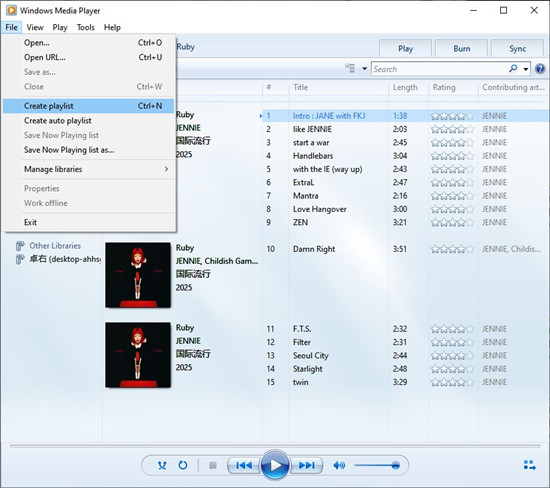550x488 pixels.
Task: Rate Intro : JANE with FKJ stars
Action: 452,116
